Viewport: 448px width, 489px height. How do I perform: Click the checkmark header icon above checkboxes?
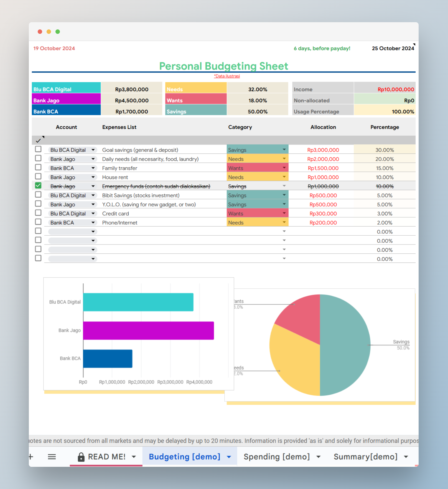[x=38, y=140]
